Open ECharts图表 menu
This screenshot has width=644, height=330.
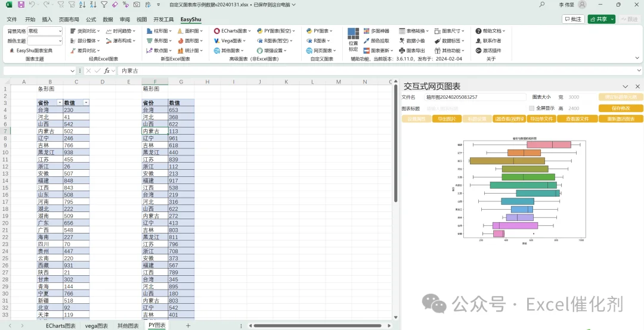pyautogui.click(x=233, y=31)
